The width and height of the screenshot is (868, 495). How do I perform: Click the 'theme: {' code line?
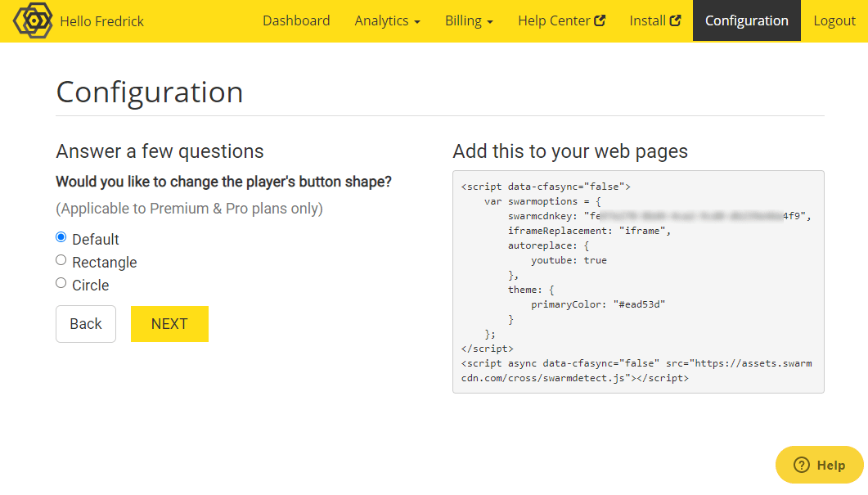click(x=531, y=290)
